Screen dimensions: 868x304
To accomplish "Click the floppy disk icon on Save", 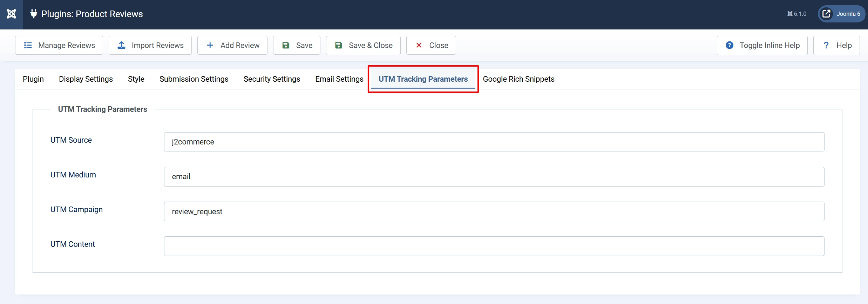I will [x=286, y=45].
